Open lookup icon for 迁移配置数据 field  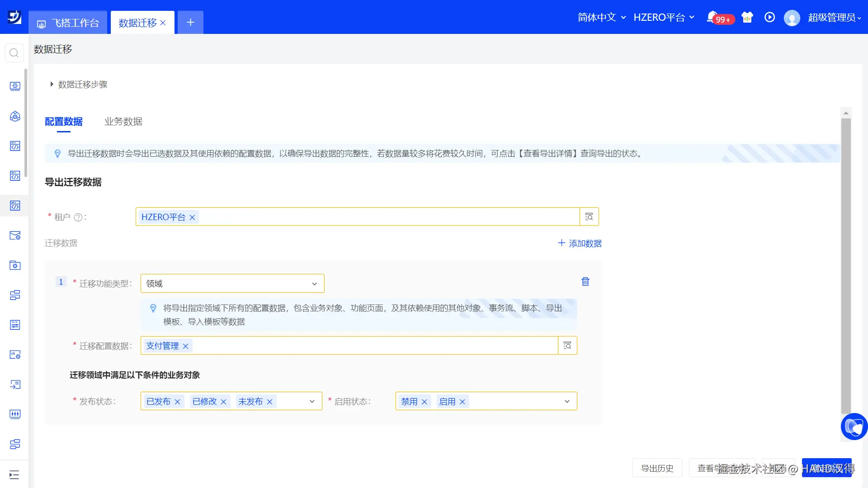(567, 346)
